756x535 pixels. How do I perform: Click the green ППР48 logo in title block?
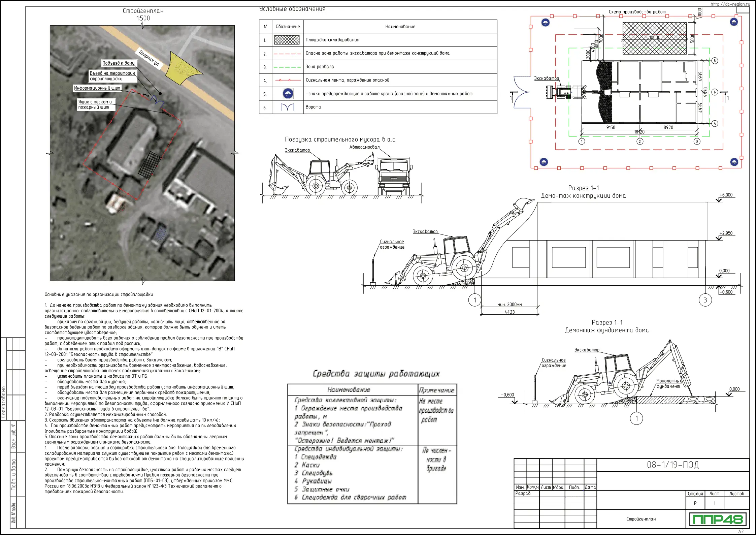point(718,519)
